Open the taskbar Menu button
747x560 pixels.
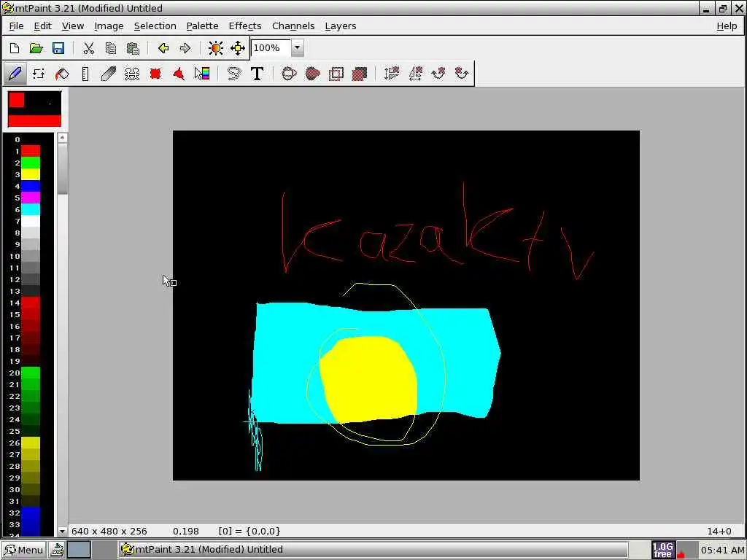click(24, 550)
